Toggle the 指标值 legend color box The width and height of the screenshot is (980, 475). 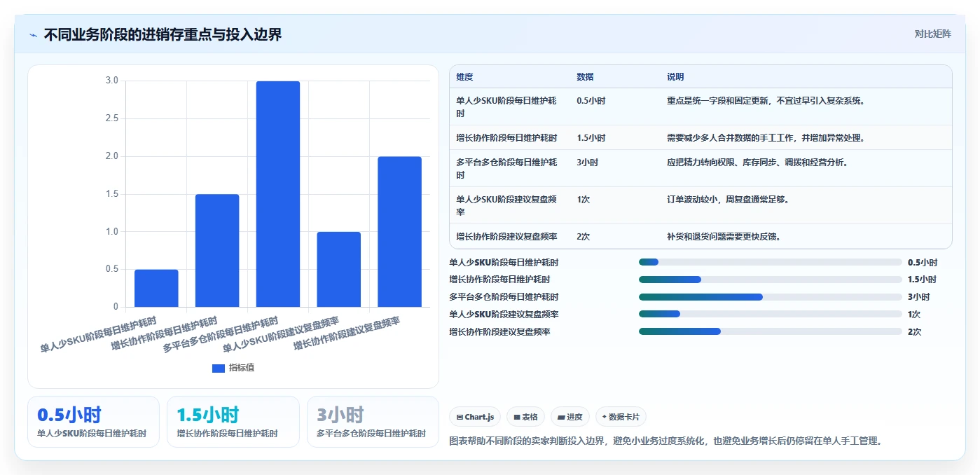point(219,368)
